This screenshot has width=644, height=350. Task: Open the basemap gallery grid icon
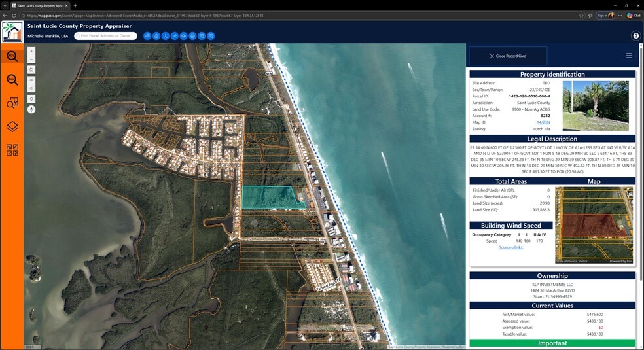coord(12,150)
